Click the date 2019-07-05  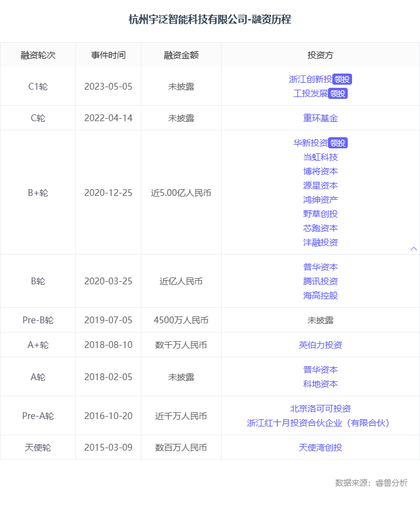[x=108, y=320]
